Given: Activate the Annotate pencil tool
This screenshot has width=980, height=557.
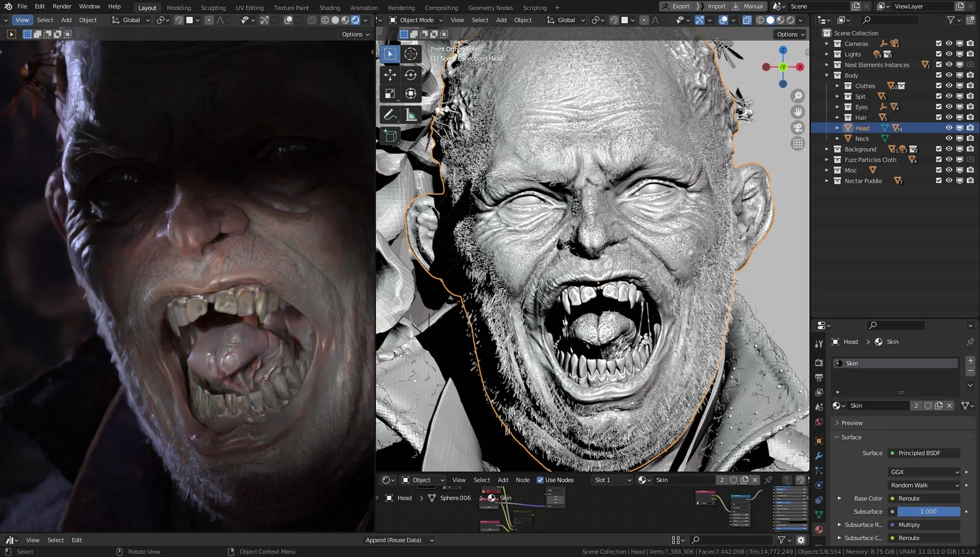Looking at the screenshot, I should [x=390, y=114].
